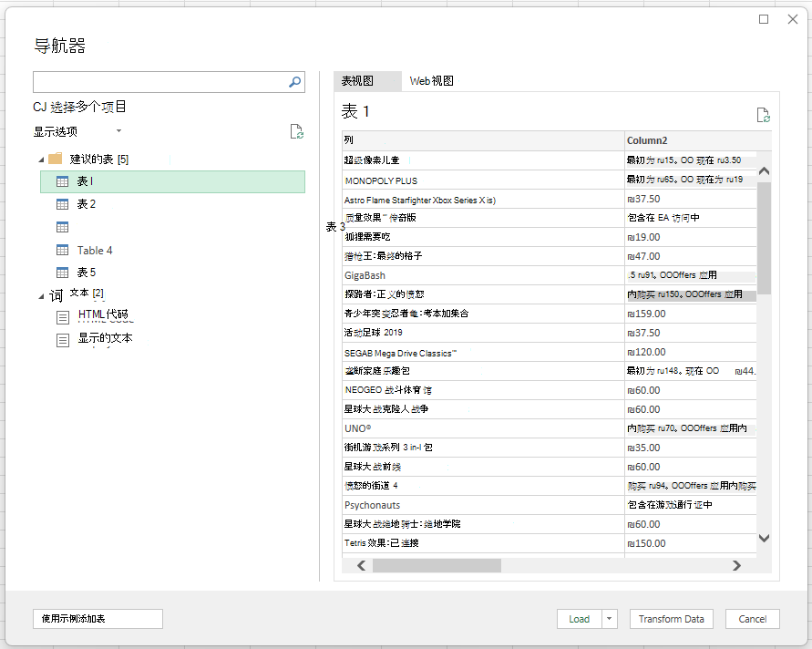Select 表 I in the tree

click(172, 181)
